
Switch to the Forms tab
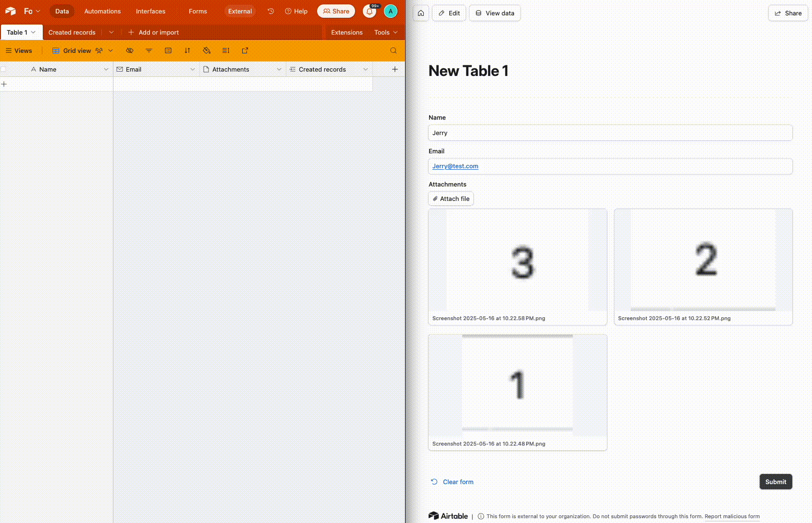click(x=197, y=11)
